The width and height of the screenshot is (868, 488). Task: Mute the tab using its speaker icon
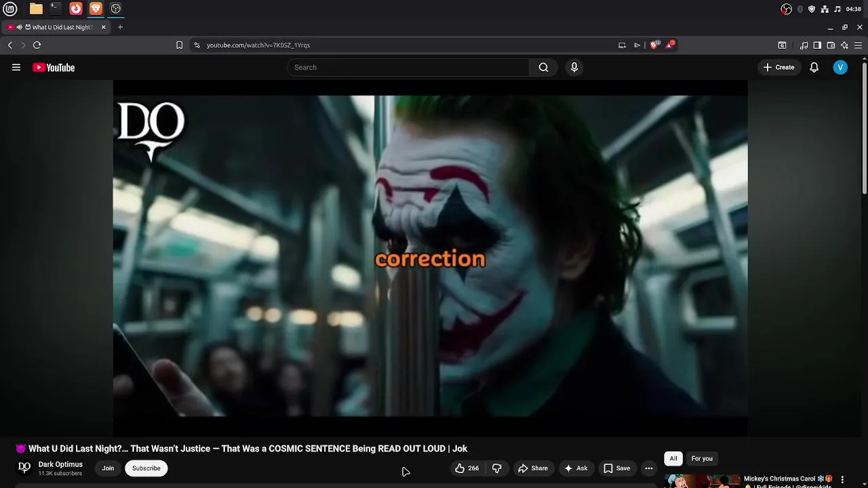click(x=20, y=27)
